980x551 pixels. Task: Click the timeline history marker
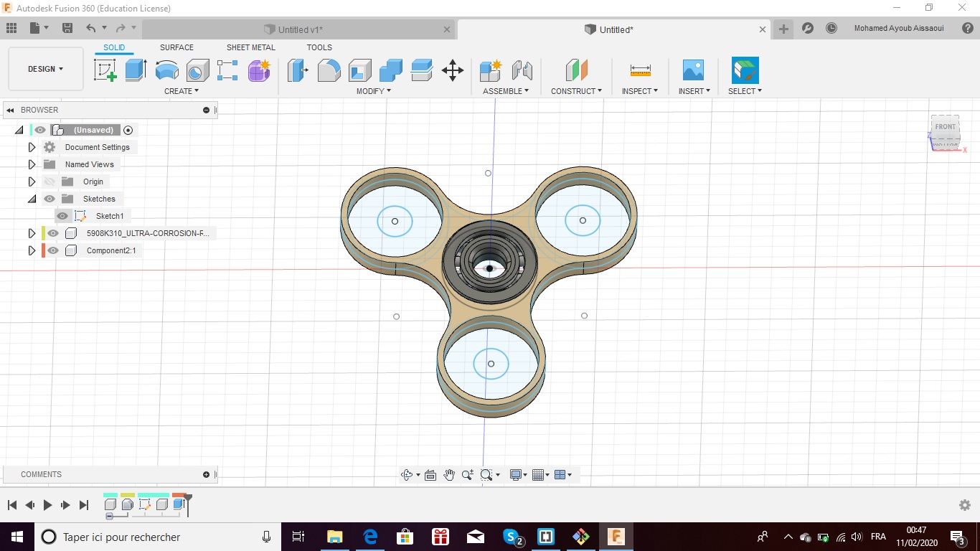[188, 498]
